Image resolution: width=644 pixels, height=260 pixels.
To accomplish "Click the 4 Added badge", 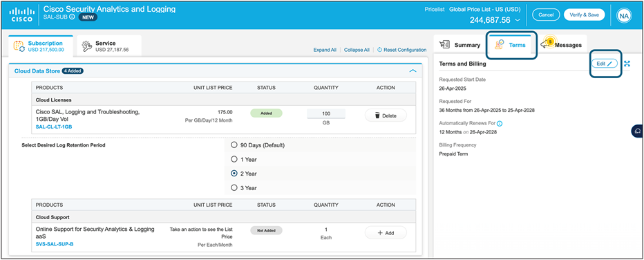I will click(73, 71).
